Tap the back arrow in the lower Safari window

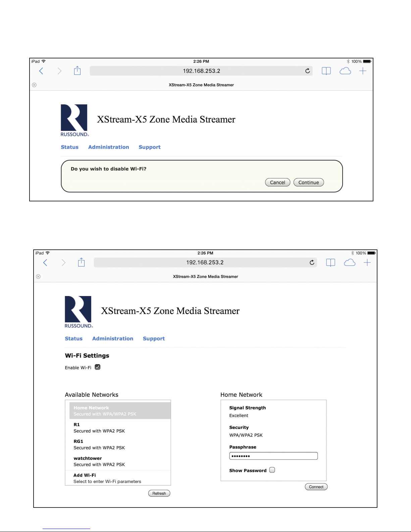(x=45, y=262)
